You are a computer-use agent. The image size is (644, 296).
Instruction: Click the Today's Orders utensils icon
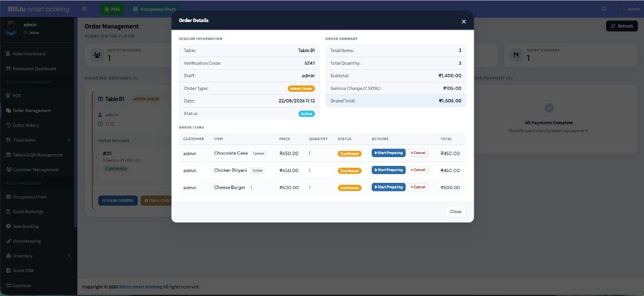[x=516, y=55]
